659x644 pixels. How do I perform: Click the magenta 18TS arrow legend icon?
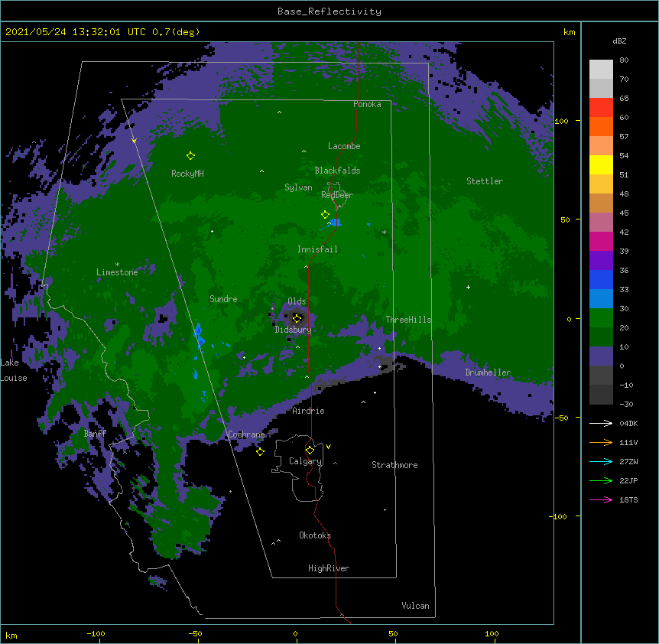tap(601, 499)
